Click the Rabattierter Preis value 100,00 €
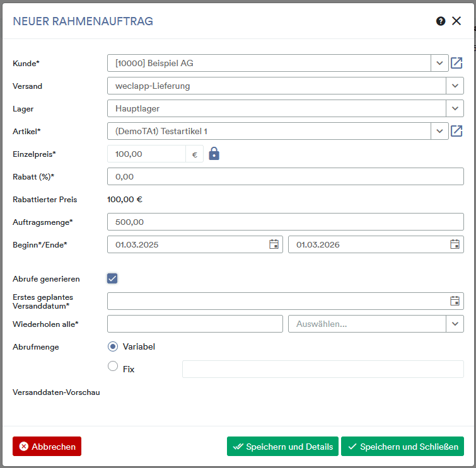The height and width of the screenshot is (468, 476). (125, 199)
